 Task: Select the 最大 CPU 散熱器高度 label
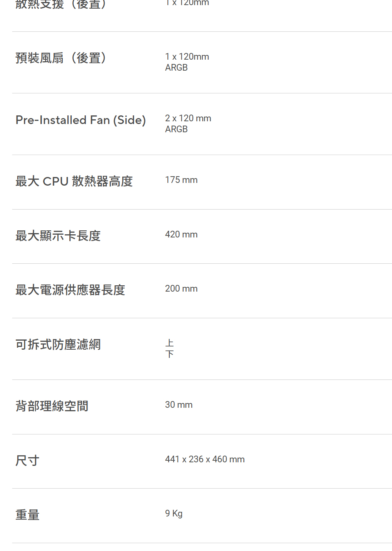(74, 181)
